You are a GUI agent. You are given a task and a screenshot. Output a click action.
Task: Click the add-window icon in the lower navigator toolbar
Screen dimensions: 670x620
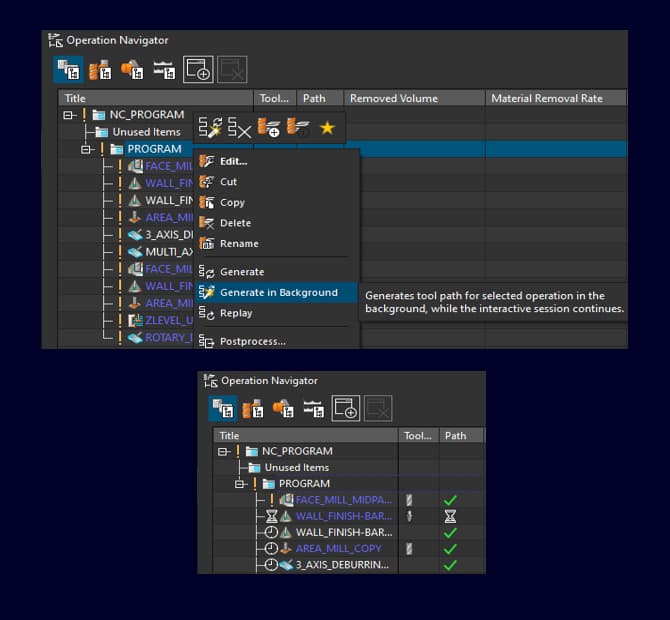coord(346,407)
